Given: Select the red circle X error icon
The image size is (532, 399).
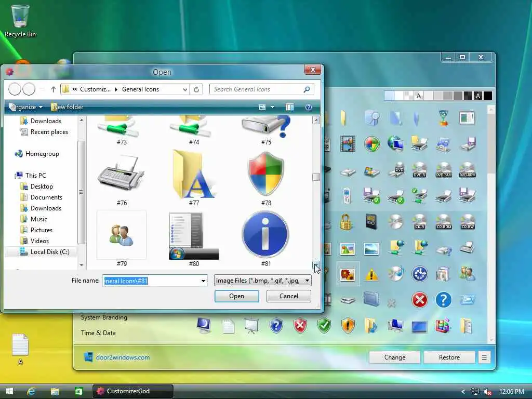Looking at the screenshot, I should [420, 300].
